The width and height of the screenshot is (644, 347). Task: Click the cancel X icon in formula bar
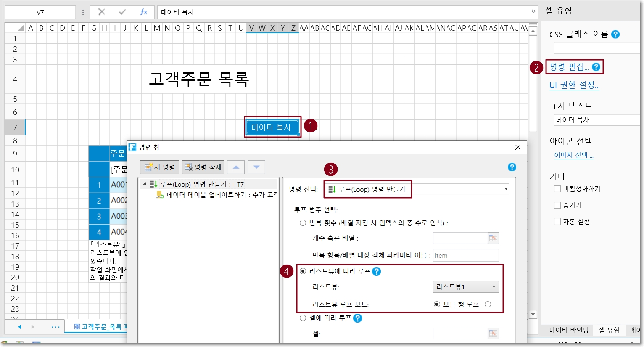coord(101,12)
